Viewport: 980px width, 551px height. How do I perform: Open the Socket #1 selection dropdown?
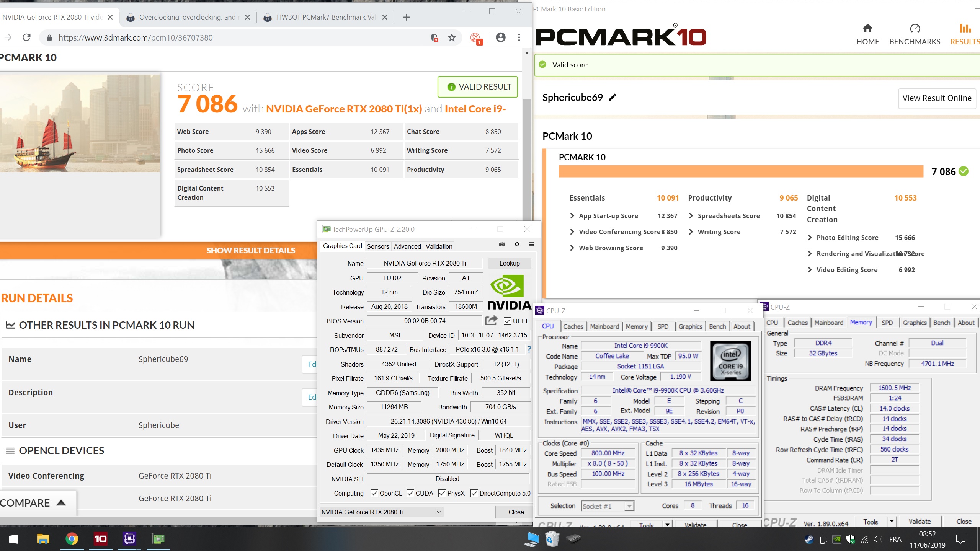[608, 506]
